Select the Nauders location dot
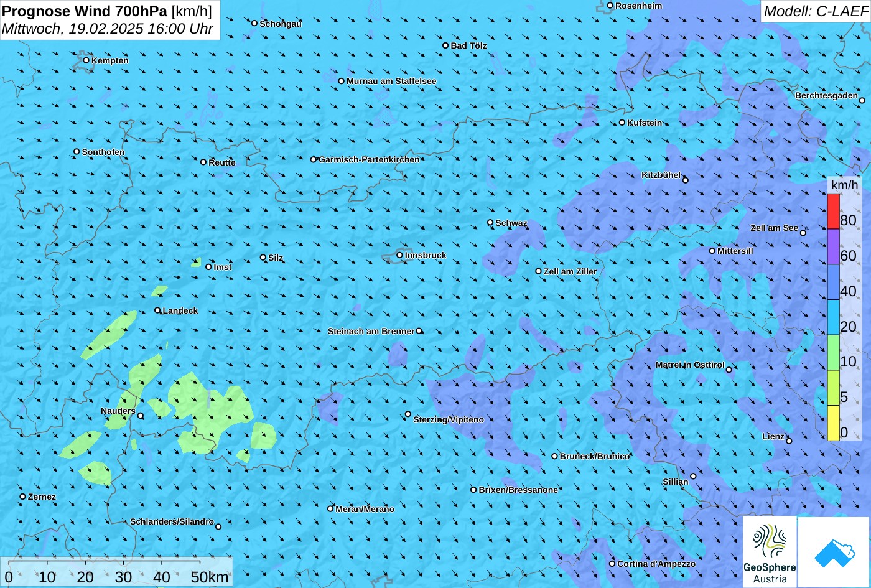 [x=140, y=416]
